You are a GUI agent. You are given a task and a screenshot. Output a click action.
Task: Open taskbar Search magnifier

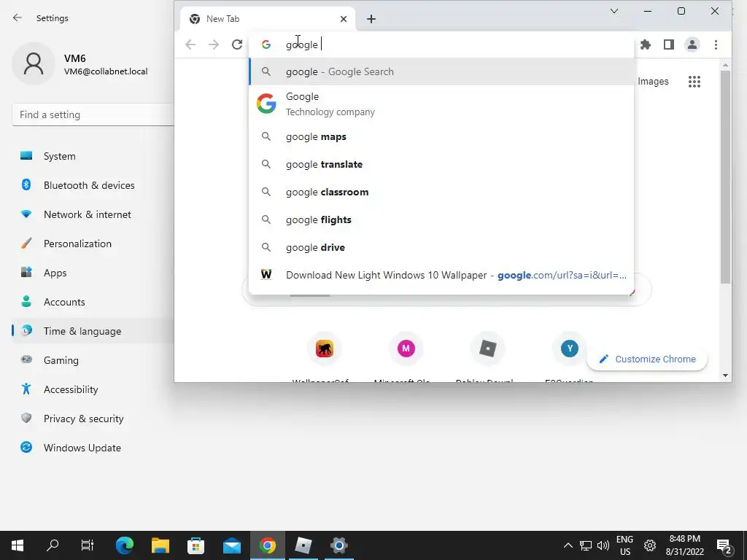[53, 545]
